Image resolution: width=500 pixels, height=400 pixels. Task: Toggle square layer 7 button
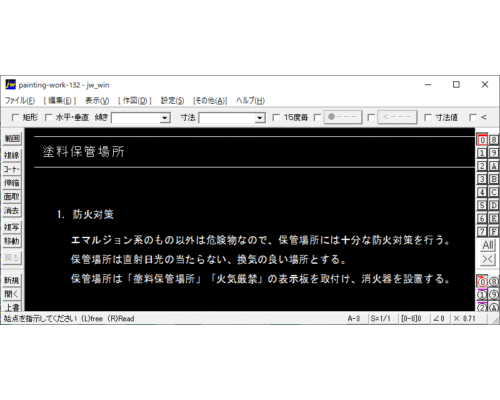pos(482,231)
